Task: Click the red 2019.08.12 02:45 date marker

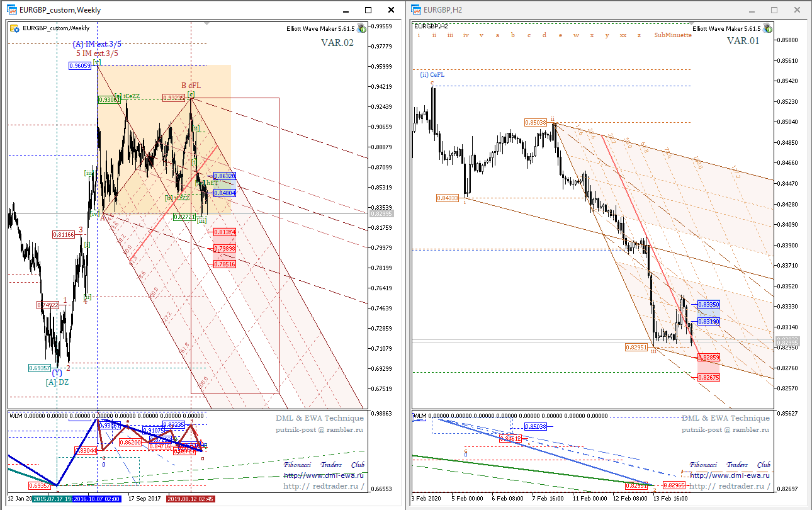Action: (191, 499)
